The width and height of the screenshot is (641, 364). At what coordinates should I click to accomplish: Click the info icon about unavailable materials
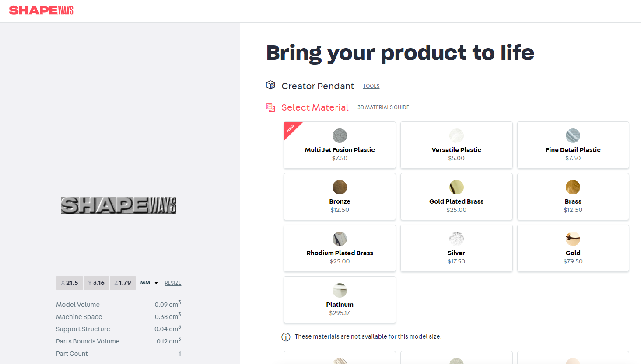pos(286,337)
